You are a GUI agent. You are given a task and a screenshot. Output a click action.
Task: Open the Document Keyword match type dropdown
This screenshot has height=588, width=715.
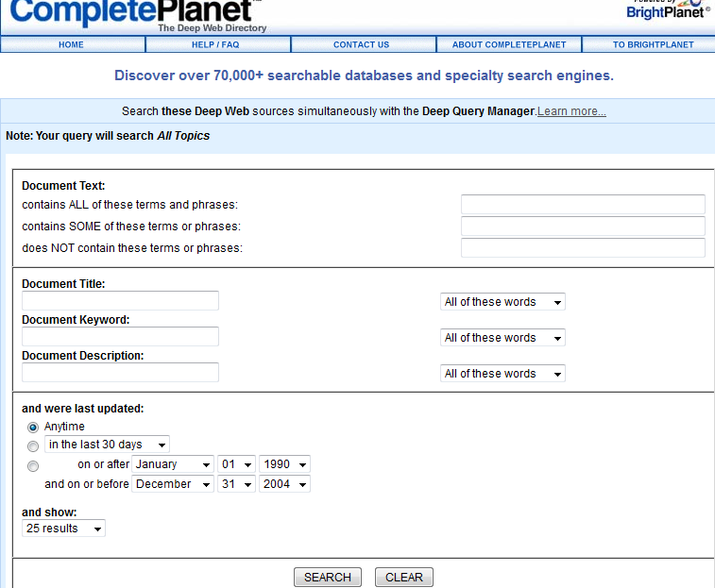click(502, 338)
